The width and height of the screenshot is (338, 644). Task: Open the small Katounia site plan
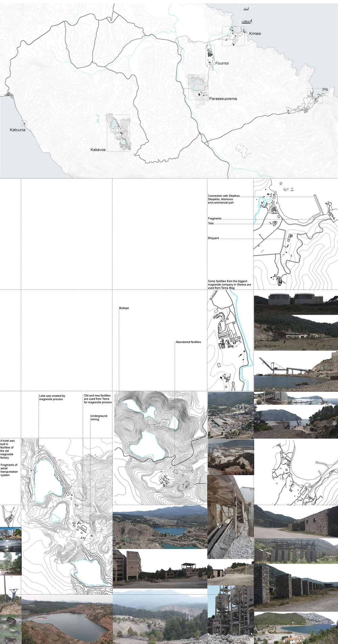click(x=10, y=516)
